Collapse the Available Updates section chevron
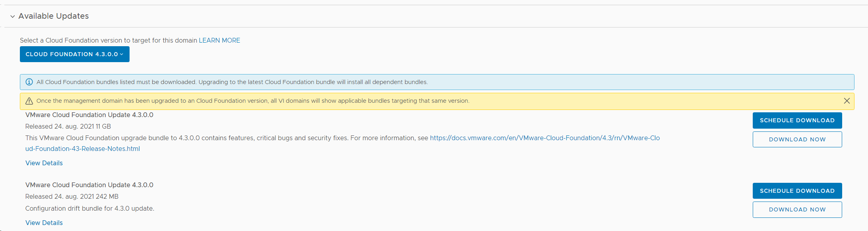 click(x=12, y=16)
